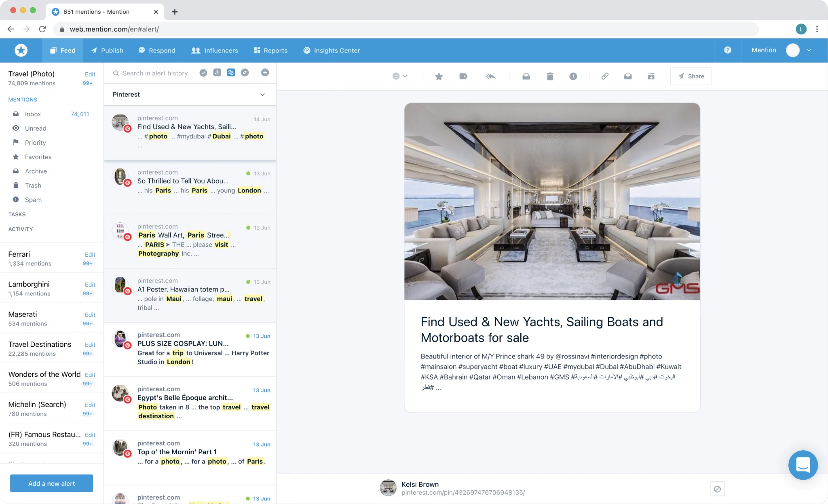Mark mention as favorite with star icon

tap(439, 76)
